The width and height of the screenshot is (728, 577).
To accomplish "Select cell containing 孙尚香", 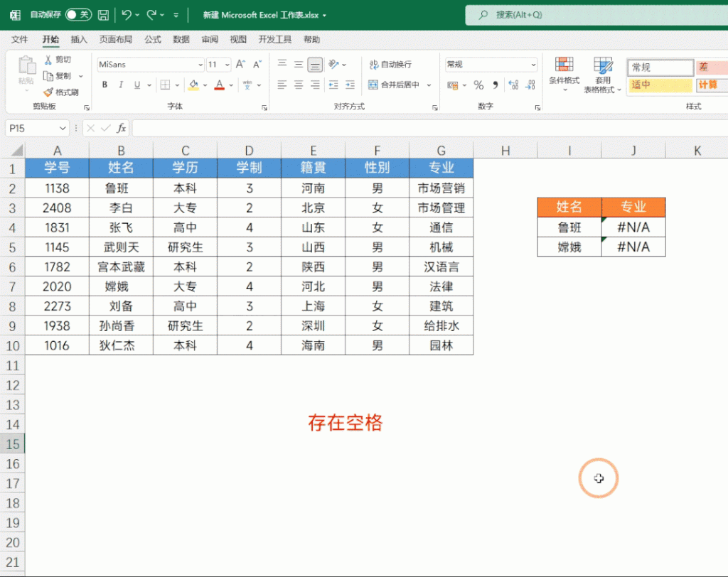I will (121, 326).
